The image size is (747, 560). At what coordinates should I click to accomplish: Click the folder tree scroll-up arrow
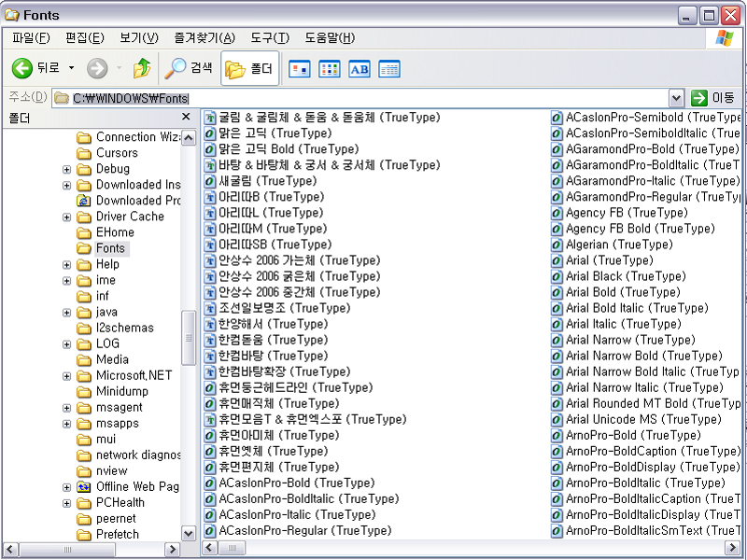(189, 138)
